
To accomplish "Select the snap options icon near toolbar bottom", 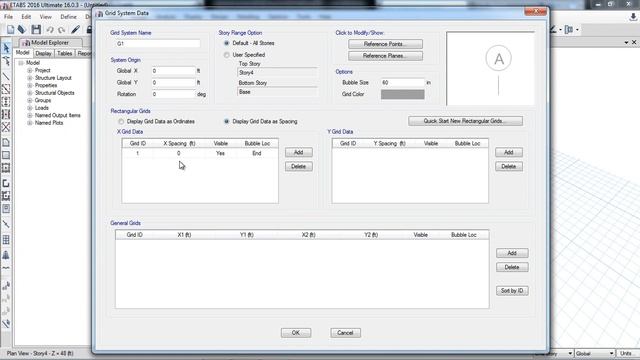I will [6, 324].
